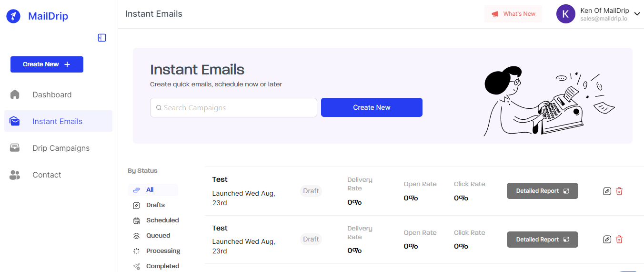644x272 pixels.
Task: Click Open Rate label in first row
Action: [x=420, y=184]
